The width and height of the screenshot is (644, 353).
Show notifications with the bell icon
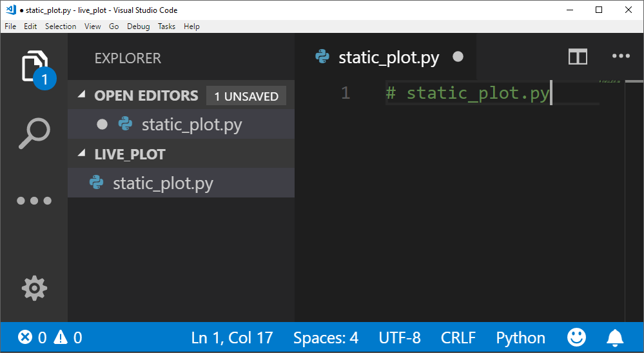click(x=615, y=337)
